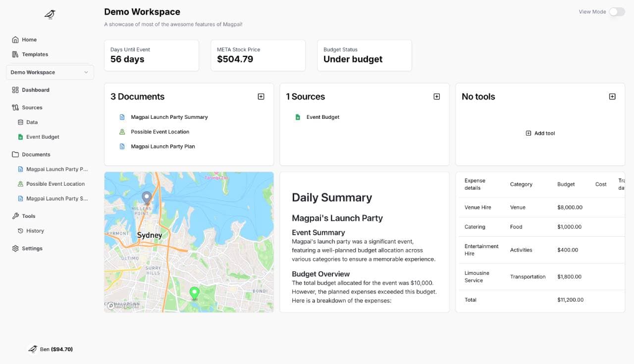Click the Activities category cell

[521, 250]
